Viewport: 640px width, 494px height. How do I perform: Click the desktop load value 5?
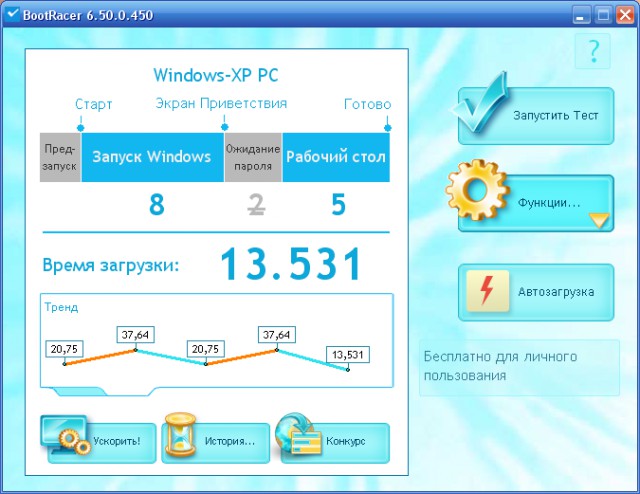tap(338, 205)
